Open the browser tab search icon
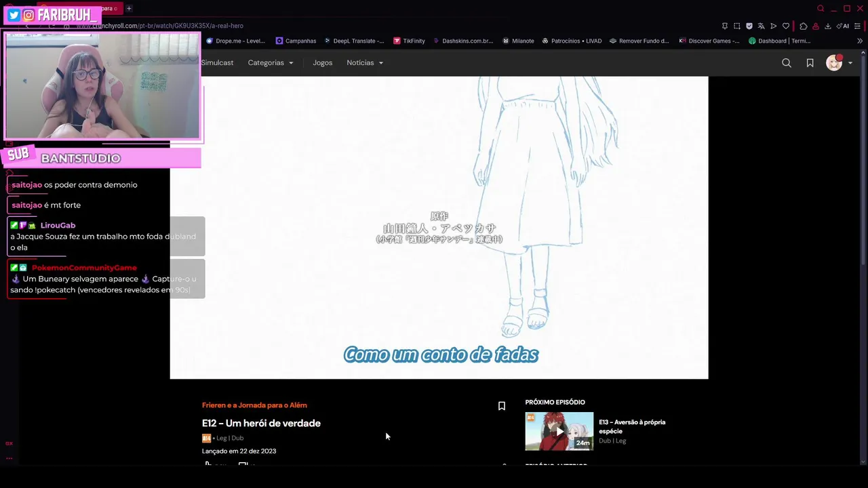Screen dimensions: 868x488 click(821, 9)
